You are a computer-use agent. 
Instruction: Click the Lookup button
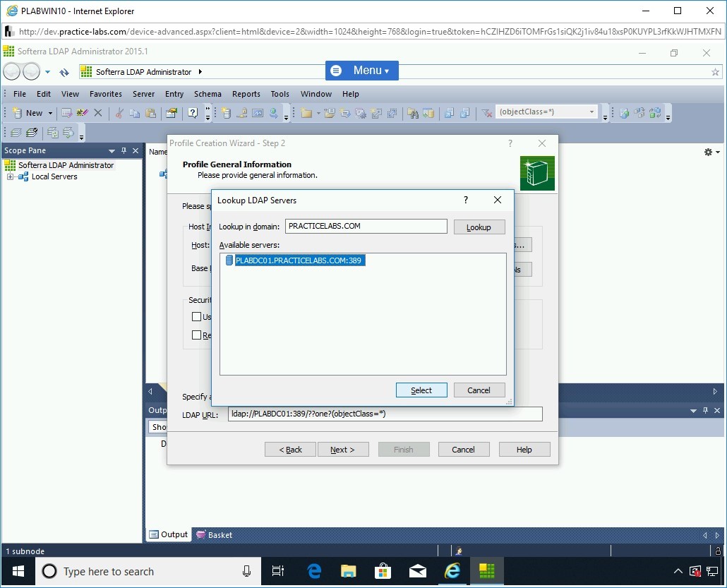479,227
